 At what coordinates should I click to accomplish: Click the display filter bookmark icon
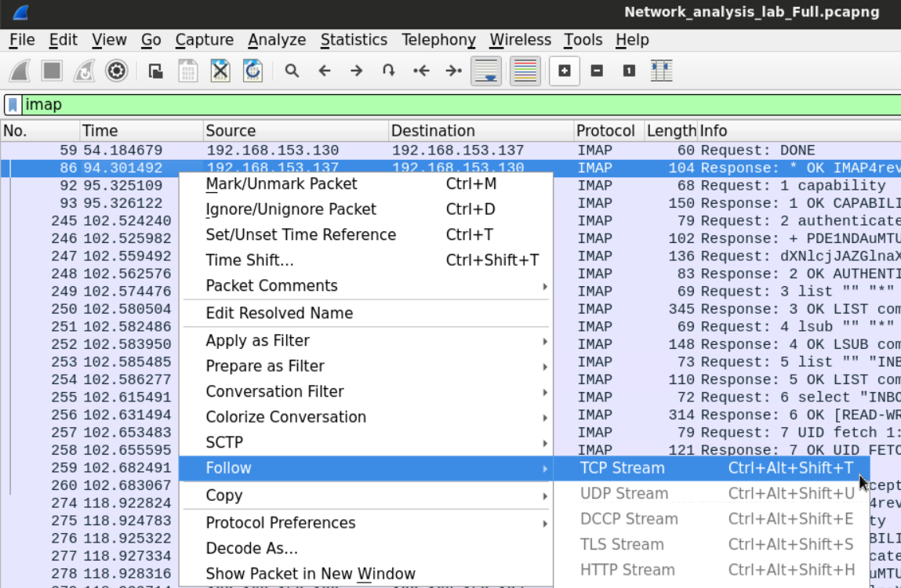13,104
